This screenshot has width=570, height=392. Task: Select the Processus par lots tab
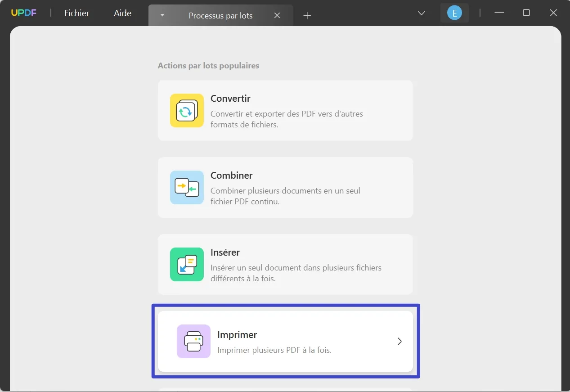click(220, 15)
